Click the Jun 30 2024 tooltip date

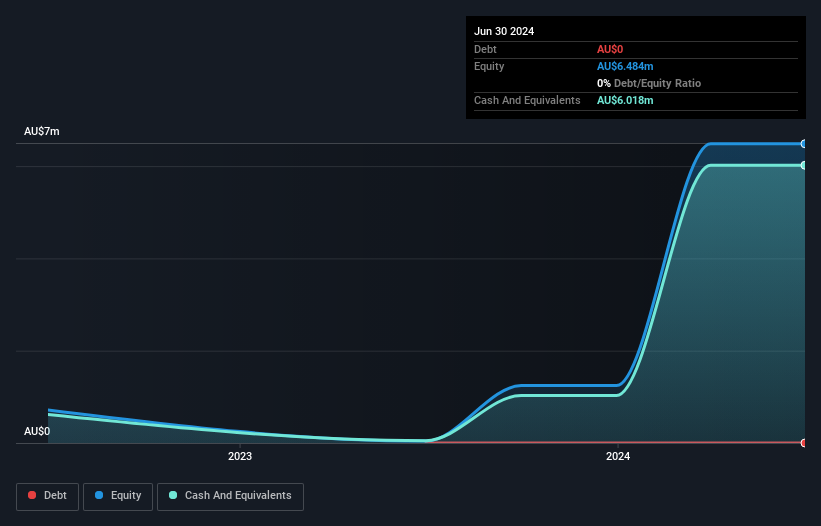504,31
